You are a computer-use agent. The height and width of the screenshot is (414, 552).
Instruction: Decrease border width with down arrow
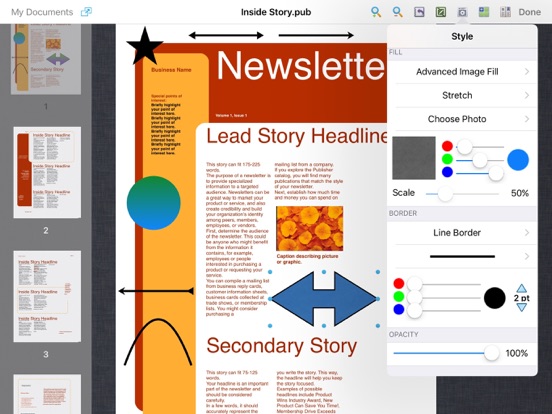point(521,307)
